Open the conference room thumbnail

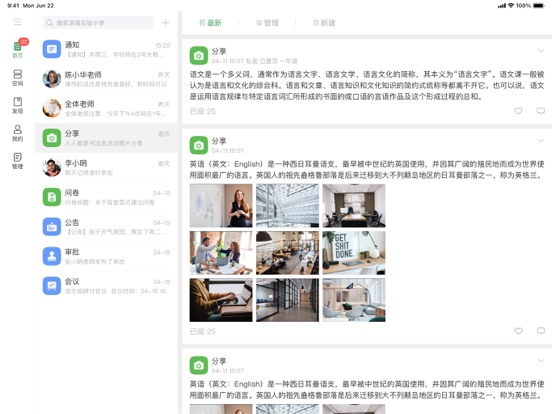[x=354, y=206]
